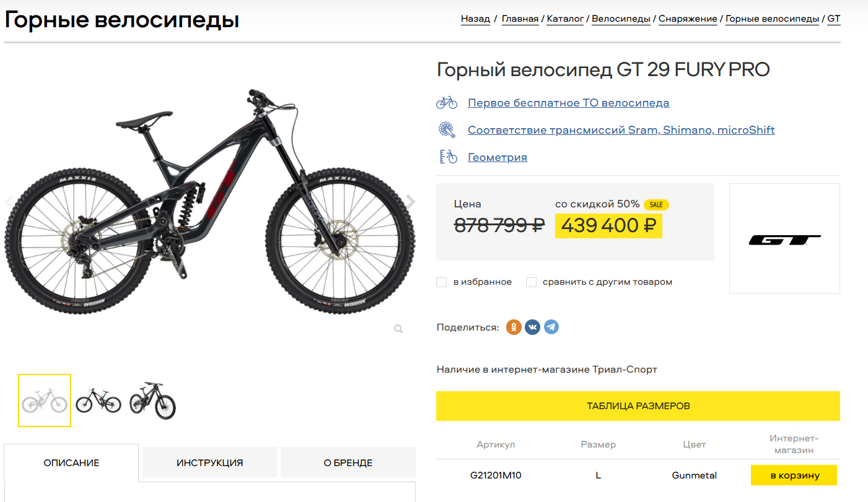Viewport: 868px width, 502px height.
Task: Tick the 'в избранное' checkbox
Action: point(442,282)
